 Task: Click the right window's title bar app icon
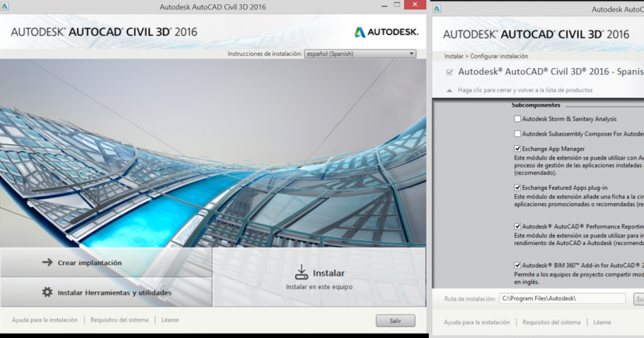437,9
